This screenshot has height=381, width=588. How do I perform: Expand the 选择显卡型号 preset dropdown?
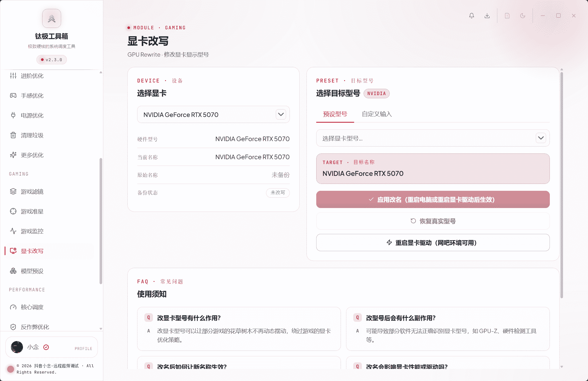[x=433, y=138]
